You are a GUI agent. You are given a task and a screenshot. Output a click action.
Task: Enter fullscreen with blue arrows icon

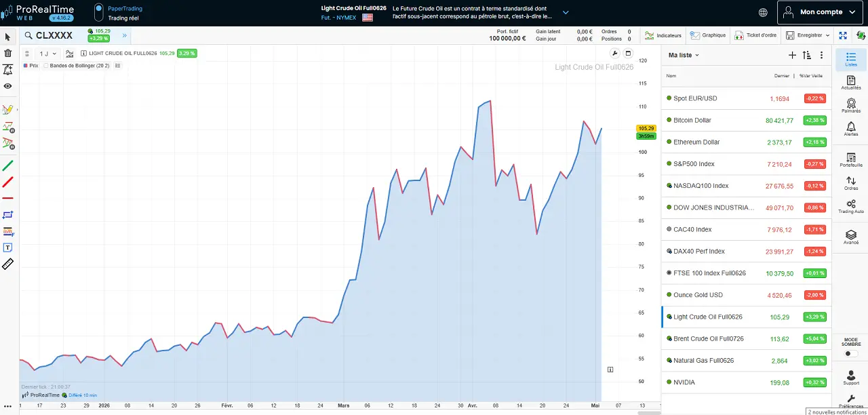click(843, 35)
